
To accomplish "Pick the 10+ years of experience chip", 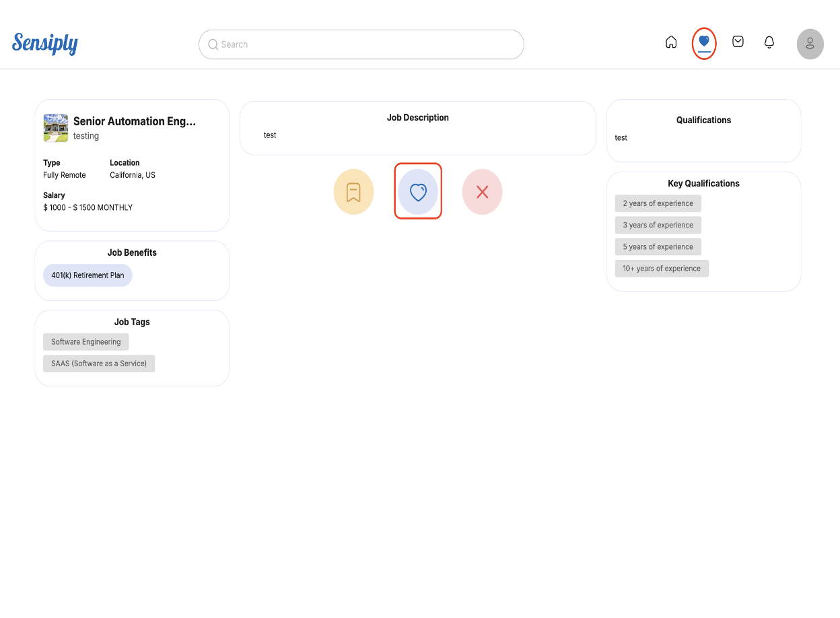I will pyautogui.click(x=661, y=268).
